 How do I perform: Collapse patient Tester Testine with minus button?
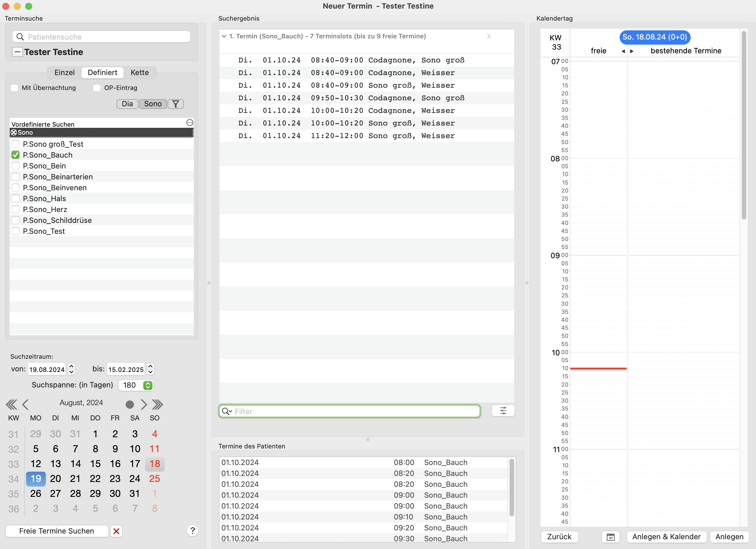coord(17,52)
